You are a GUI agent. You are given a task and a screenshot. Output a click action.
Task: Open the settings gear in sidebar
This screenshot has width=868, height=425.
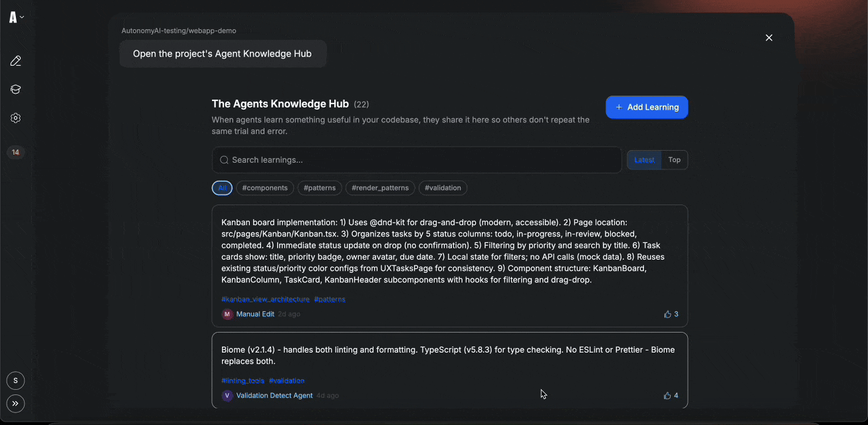tap(16, 118)
